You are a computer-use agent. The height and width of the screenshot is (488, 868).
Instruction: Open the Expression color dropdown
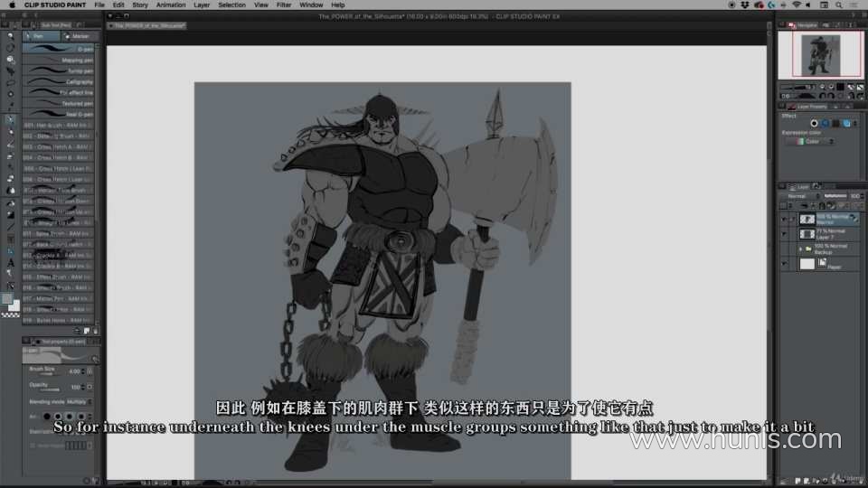812,142
